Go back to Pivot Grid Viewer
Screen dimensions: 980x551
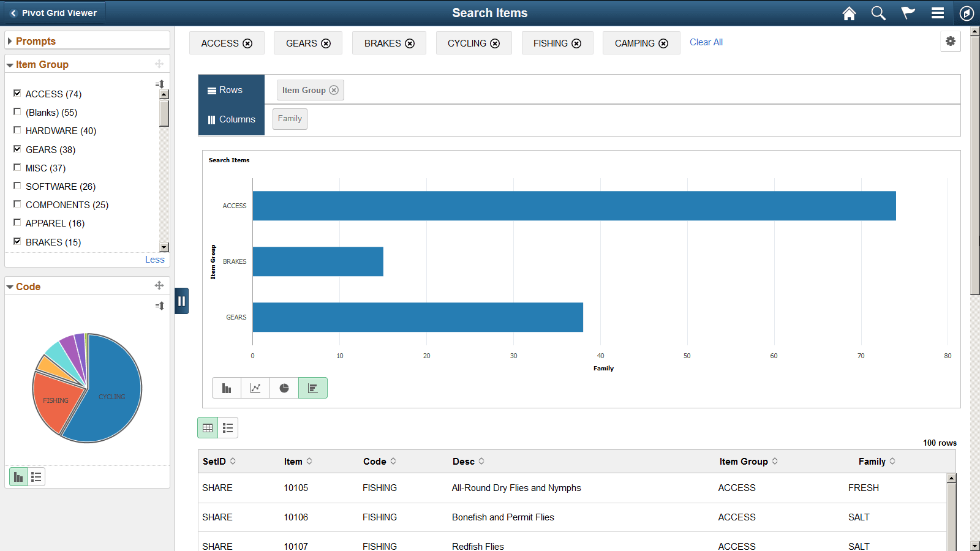click(x=54, y=13)
